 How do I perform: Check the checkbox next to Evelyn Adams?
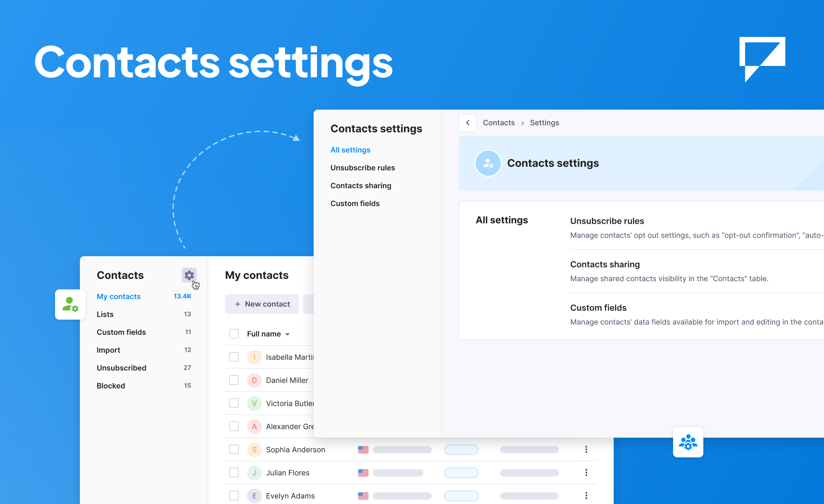234,495
